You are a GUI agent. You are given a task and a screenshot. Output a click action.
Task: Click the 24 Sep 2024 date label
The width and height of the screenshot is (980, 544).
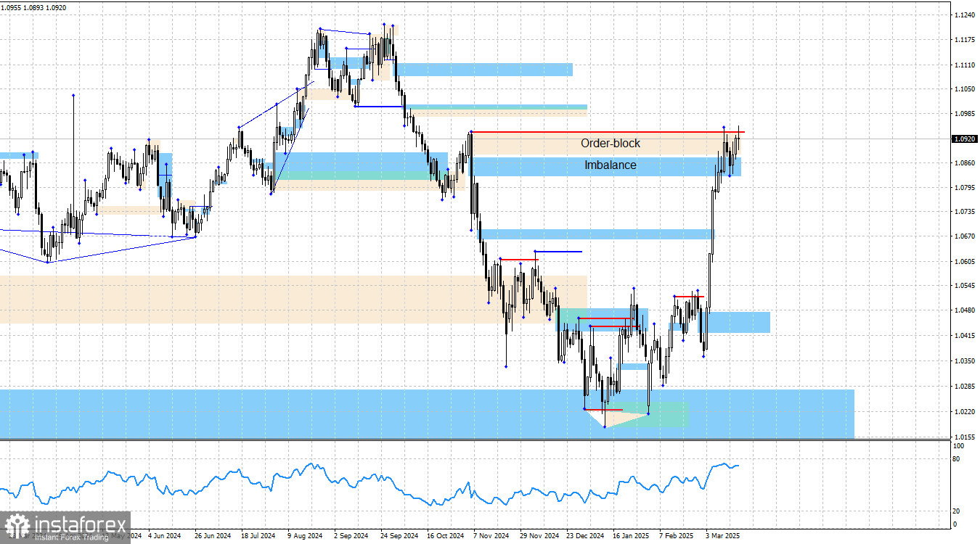pyautogui.click(x=398, y=537)
